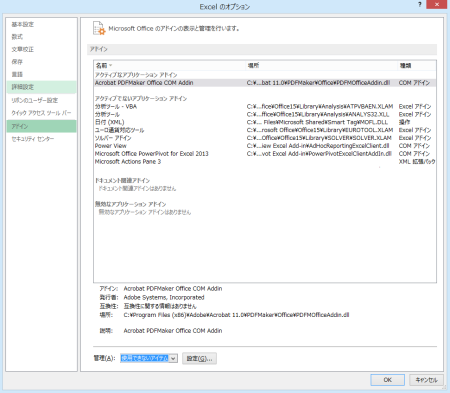Confirm with the OK button
The image size is (450, 393).
(387, 380)
